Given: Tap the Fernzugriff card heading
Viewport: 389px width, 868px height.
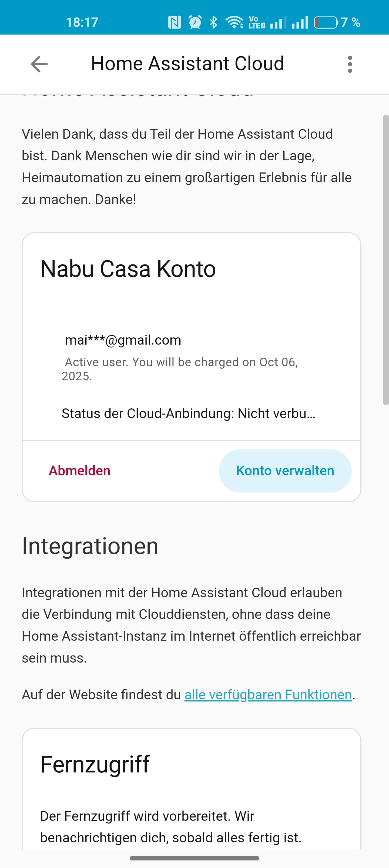Looking at the screenshot, I should click(95, 764).
